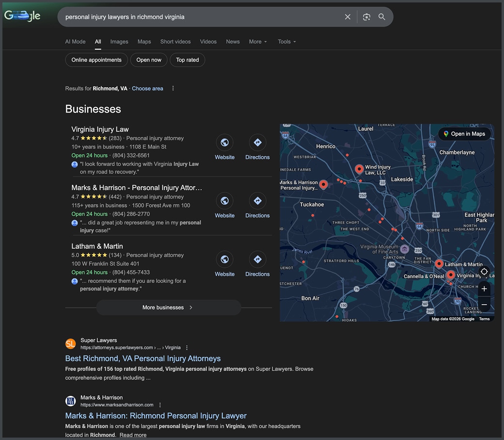504x440 pixels.
Task: Open Best Richmond, VA Personal Injury Attorneys
Action: [x=143, y=359]
